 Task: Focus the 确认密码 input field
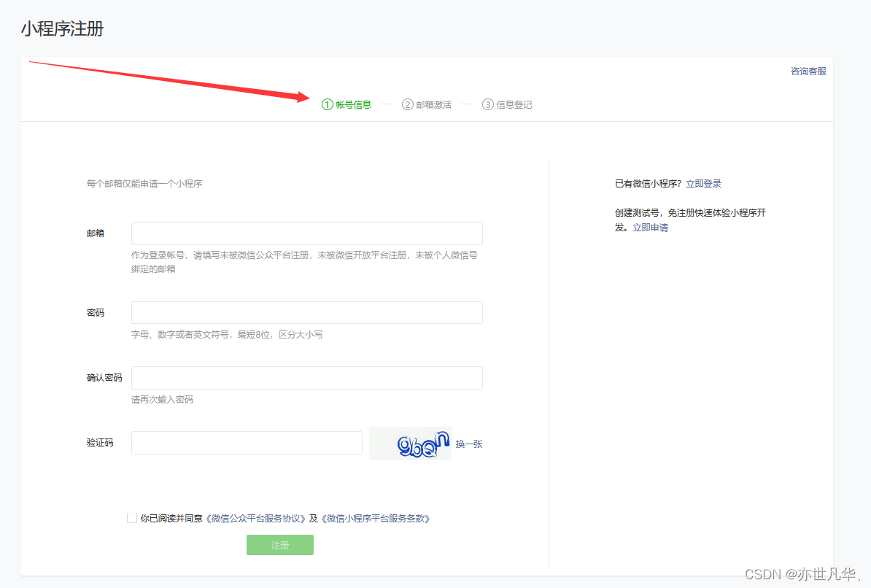pos(306,378)
